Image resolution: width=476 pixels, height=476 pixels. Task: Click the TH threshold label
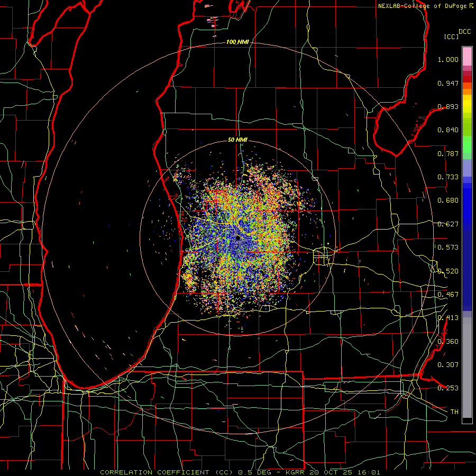click(454, 412)
